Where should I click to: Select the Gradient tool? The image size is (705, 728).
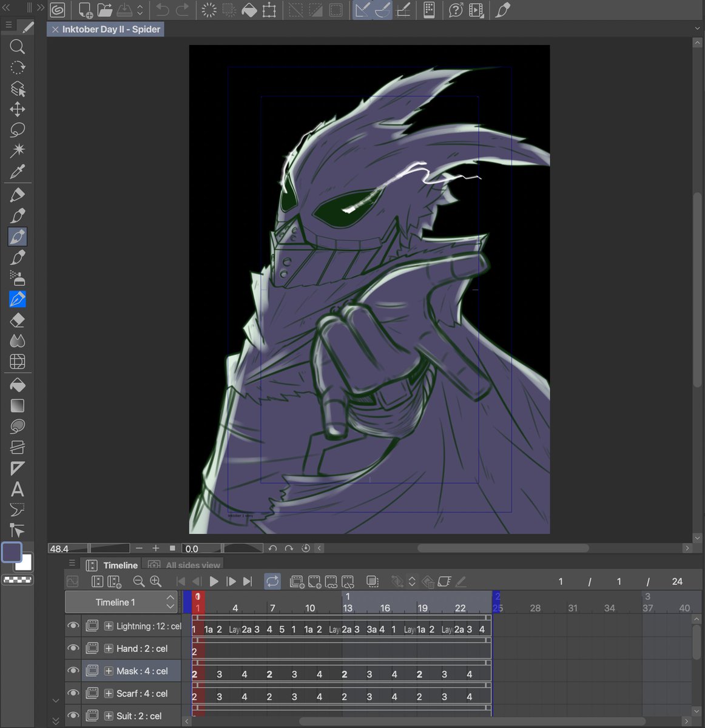coord(18,405)
